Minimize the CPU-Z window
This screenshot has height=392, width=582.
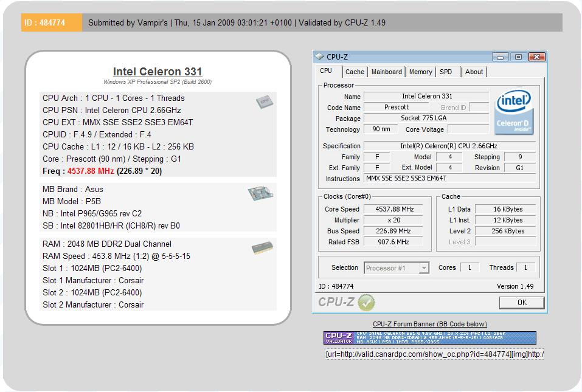pyautogui.click(x=500, y=57)
